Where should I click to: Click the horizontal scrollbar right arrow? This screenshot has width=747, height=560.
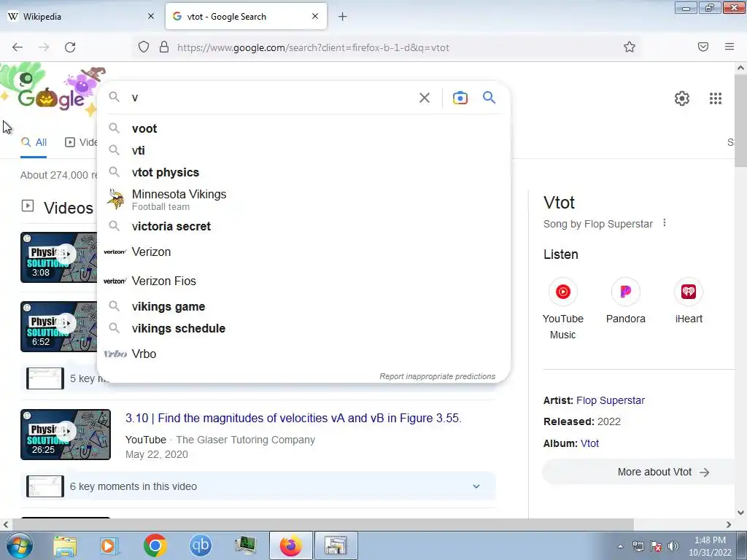coord(729,524)
